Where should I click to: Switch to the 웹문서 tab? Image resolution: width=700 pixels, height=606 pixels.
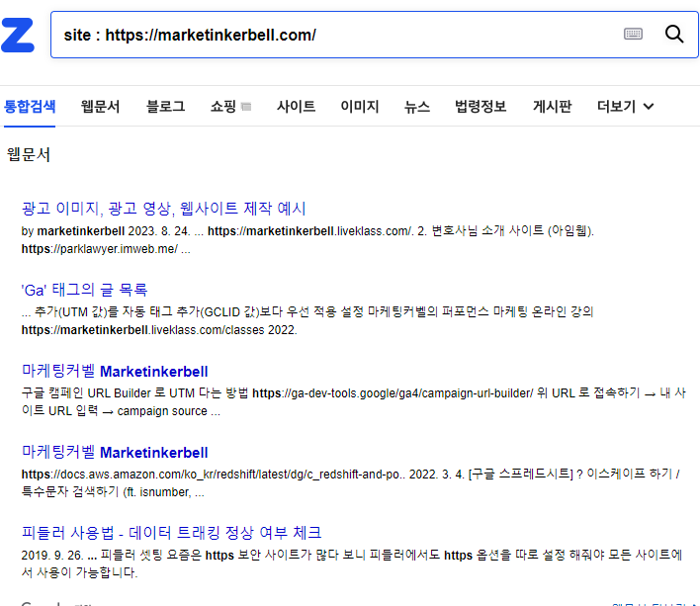coord(101,107)
